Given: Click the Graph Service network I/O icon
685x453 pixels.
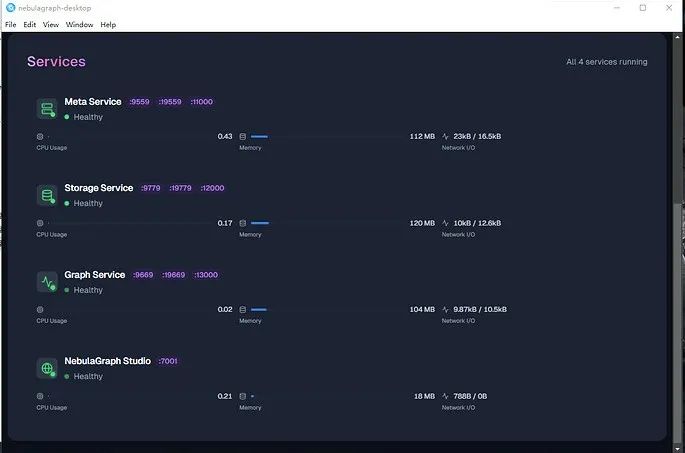Looking at the screenshot, I should 445,309.
